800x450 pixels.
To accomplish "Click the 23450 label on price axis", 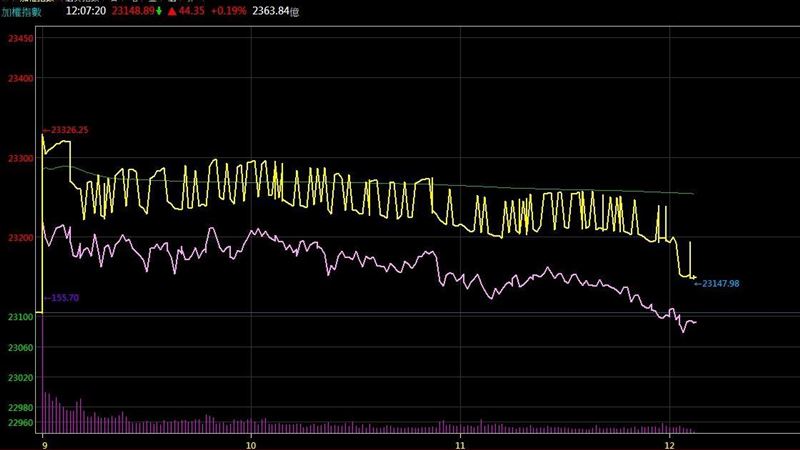I will point(20,39).
